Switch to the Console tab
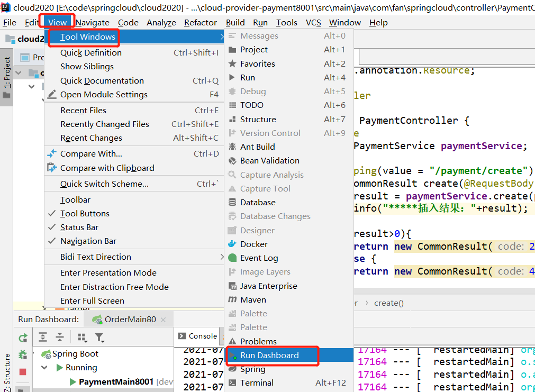This screenshot has width=535, height=392. pyautogui.click(x=197, y=336)
